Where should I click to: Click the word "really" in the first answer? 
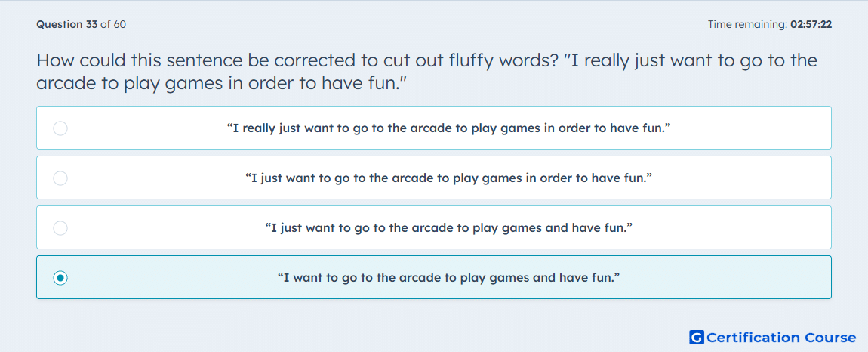260,128
